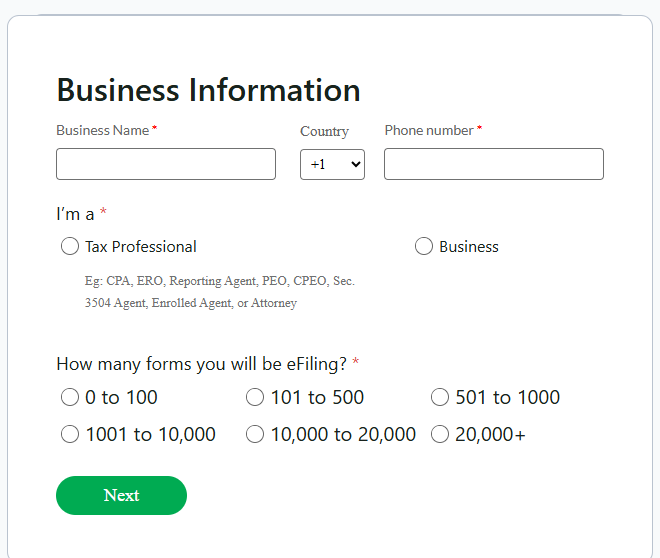This screenshot has width=660, height=558.
Task: Choose 501 to 1000 forms radio button
Action: point(440,397)
